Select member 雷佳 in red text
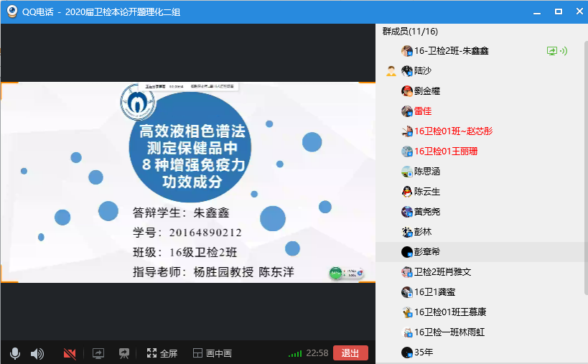This screenshot has width=588, height=364. [x=423, y=111]
